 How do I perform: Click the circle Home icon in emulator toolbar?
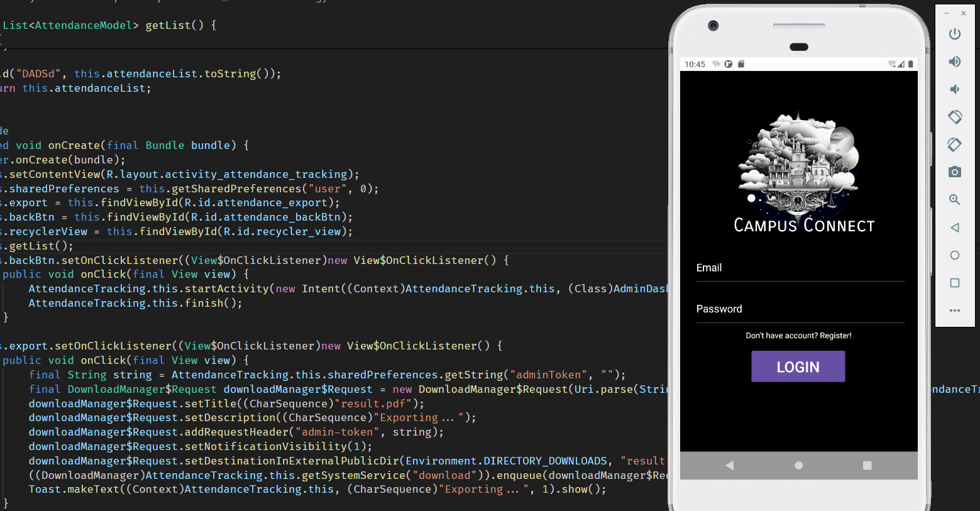[954, 255]
